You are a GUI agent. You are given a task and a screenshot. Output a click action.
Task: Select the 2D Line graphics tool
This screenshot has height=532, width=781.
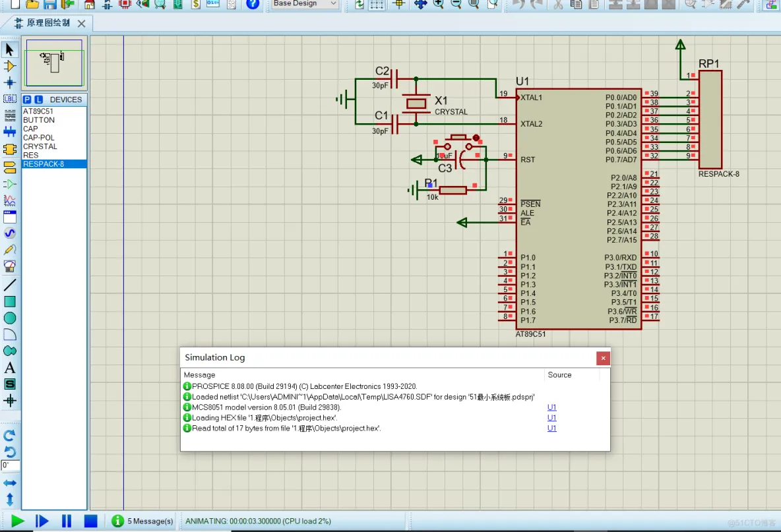pyautogui.click(x=9, y=285)
